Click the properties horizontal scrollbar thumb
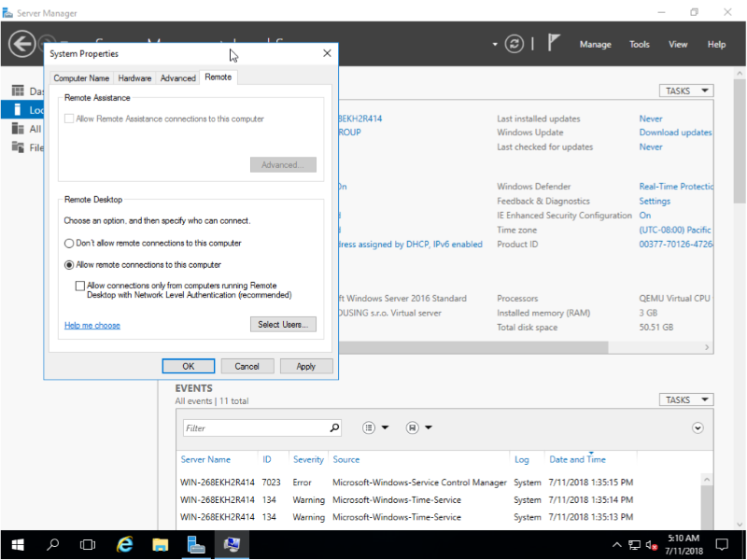 [x=473, y=347]
